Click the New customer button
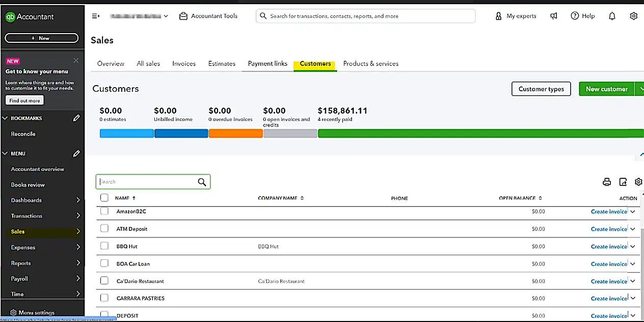The height and width of the screenshot is (322, 644). coord(606,89)
